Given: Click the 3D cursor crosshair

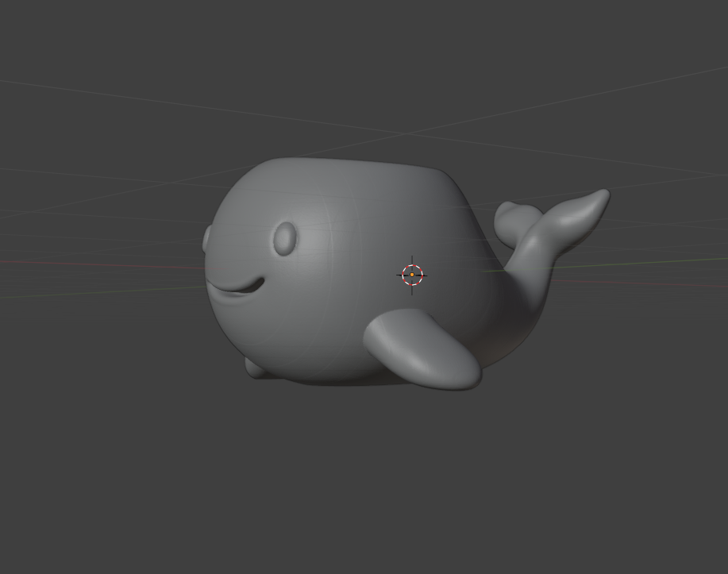Looking at the screenshot, I should coord(412,275).
